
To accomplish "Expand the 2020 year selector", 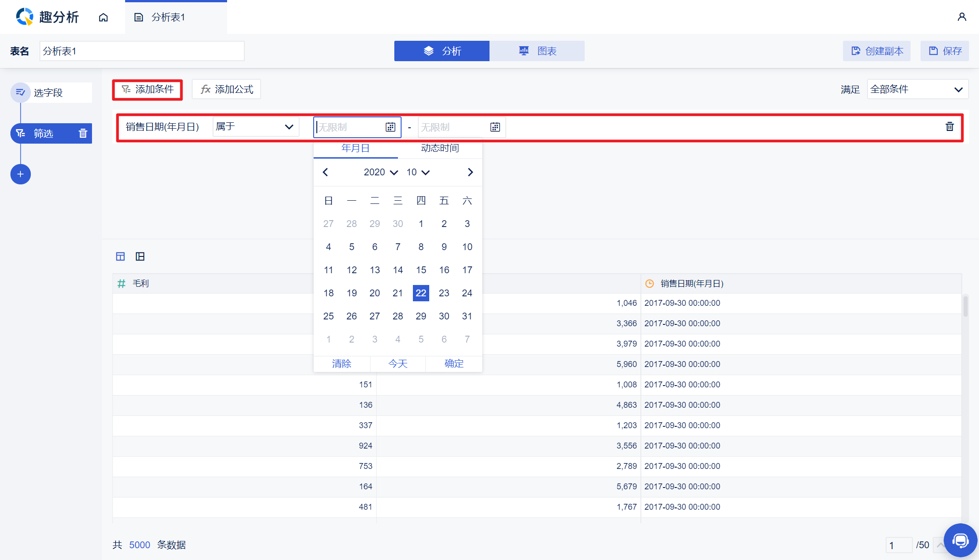I will tap(381, 172).
